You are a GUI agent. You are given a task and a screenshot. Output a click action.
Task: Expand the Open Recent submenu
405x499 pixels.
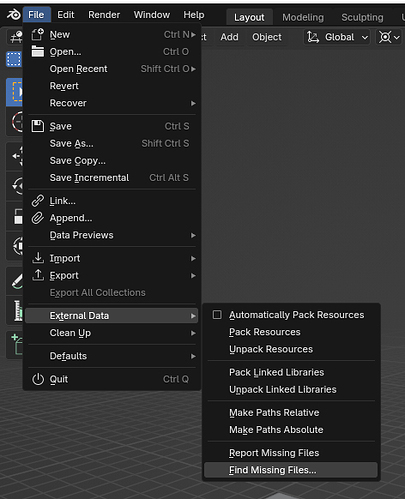112,69
